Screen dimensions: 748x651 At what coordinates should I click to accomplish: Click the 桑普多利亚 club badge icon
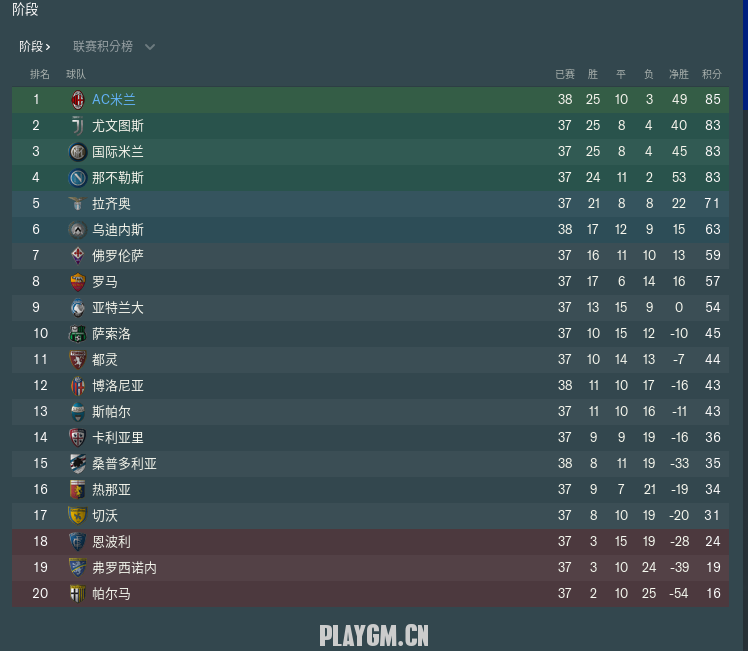[77, 464]
